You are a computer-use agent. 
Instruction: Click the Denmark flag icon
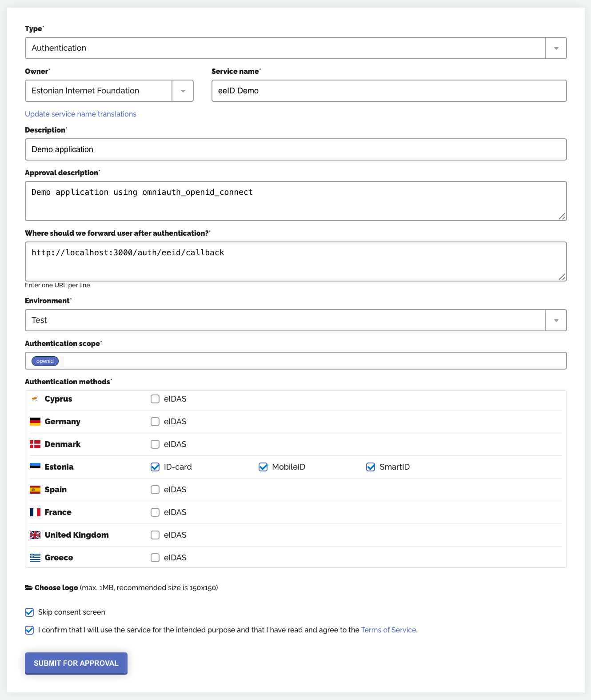point(35,444)
